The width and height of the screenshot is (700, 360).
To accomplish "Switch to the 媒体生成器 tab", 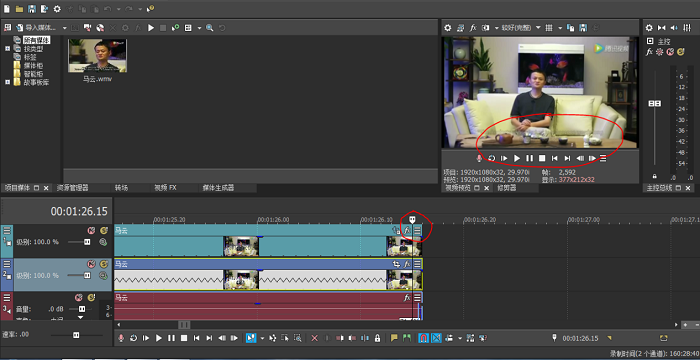I will click(218, 188).
